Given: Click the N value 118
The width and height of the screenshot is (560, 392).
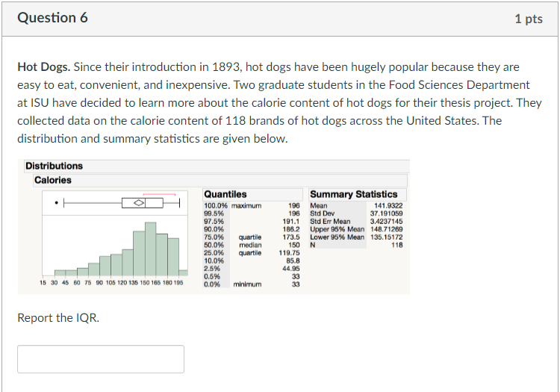Looking at the screenshot, I should [396, 245].
